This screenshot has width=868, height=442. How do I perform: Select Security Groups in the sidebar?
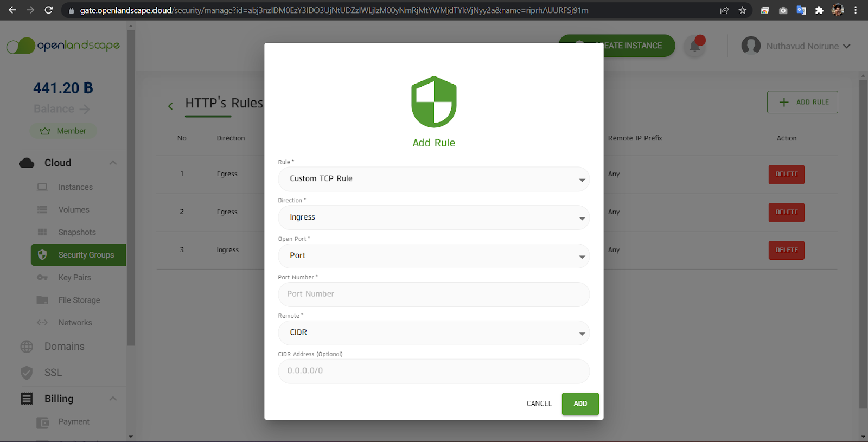[79, 255]
